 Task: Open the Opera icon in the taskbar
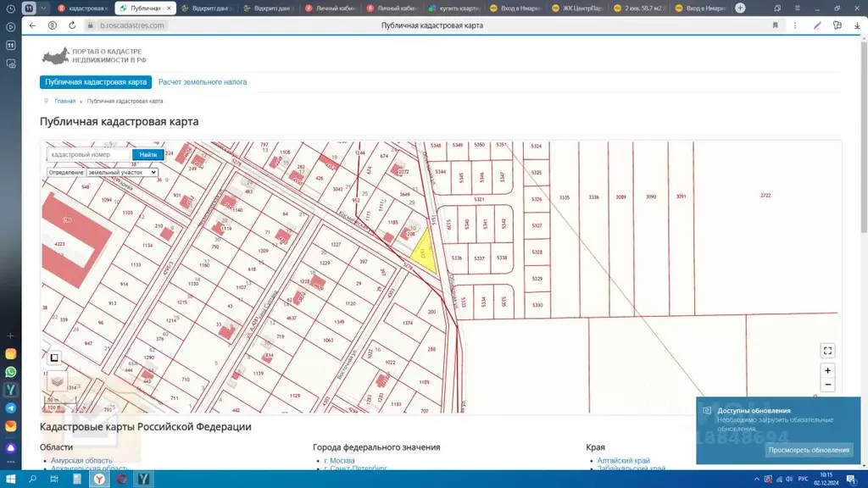point(122,480)
